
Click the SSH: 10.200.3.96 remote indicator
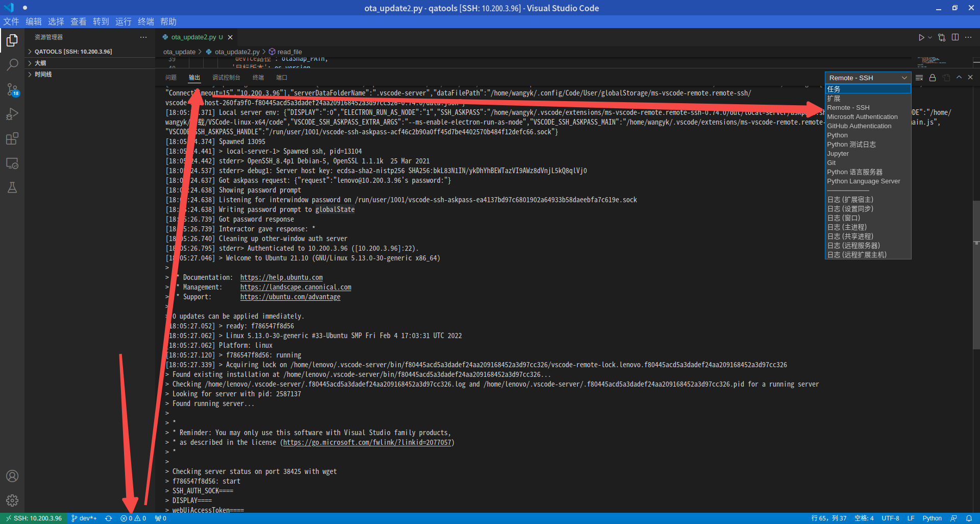[34, 518]
